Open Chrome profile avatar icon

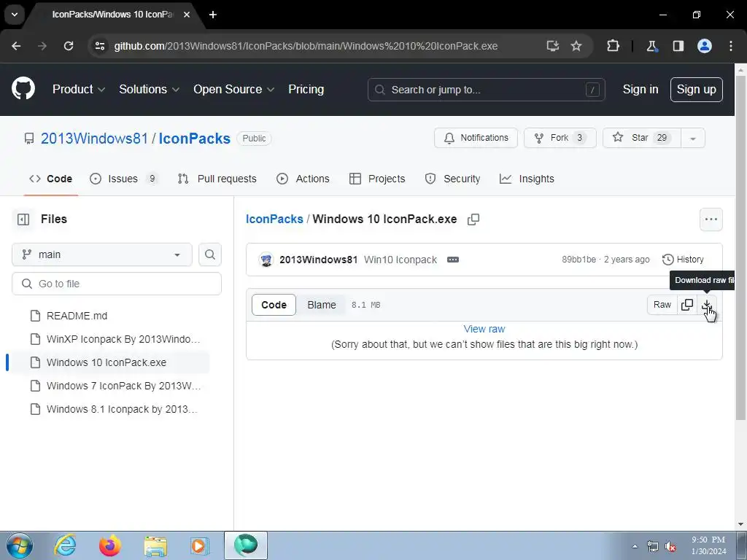705,46
